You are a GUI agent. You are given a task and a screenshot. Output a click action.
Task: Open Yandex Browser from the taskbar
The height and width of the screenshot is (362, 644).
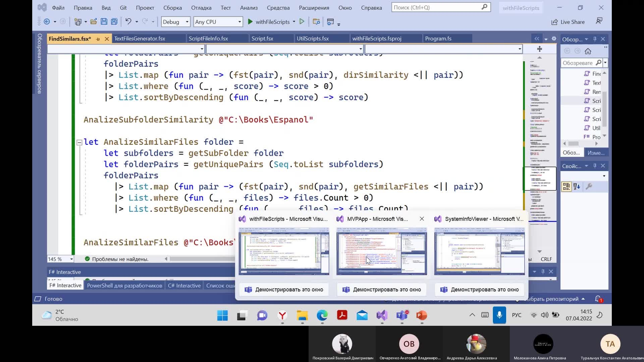tap(282, 315)
